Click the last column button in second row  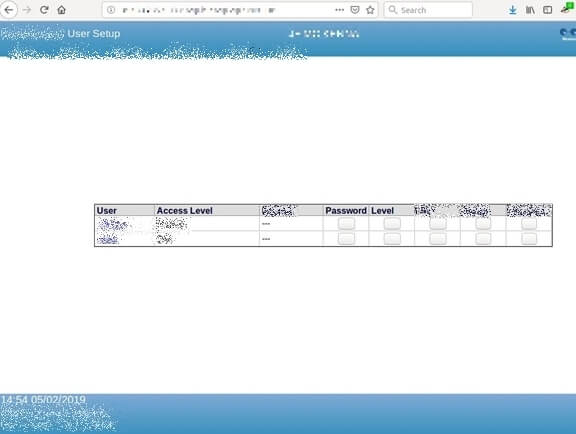[x=529, y=238]
